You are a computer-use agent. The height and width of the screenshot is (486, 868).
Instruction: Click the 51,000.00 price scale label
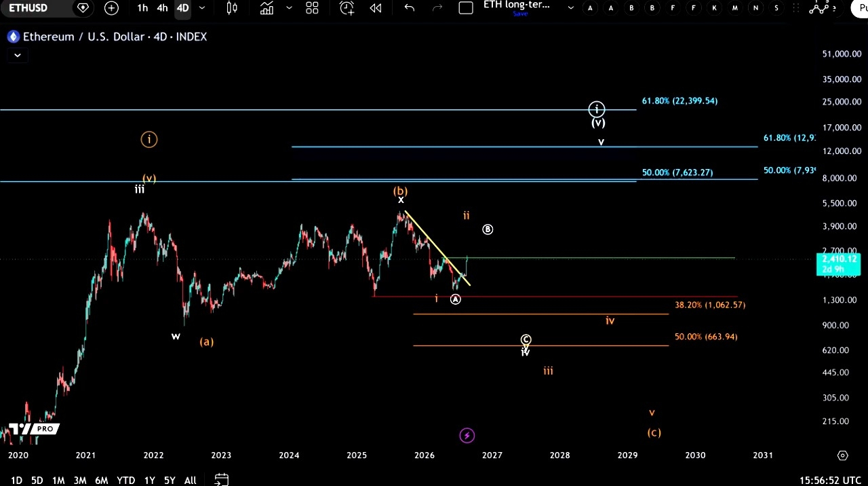(842, 54)
